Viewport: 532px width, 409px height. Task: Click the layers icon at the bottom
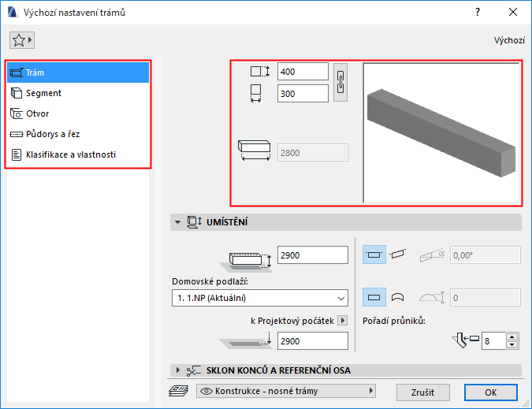178,391
